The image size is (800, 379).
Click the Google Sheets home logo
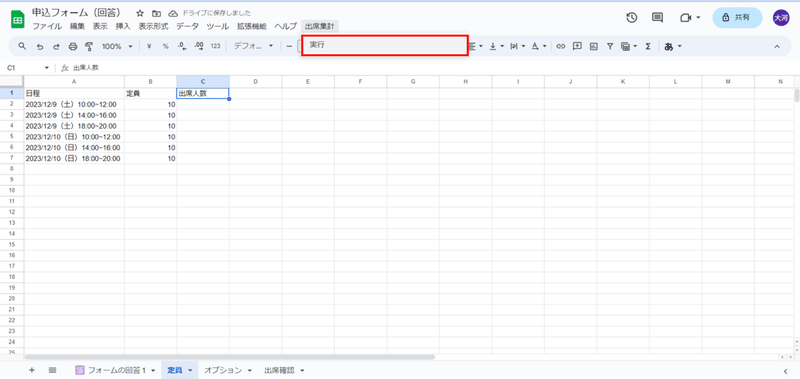[x=18, y=20]
